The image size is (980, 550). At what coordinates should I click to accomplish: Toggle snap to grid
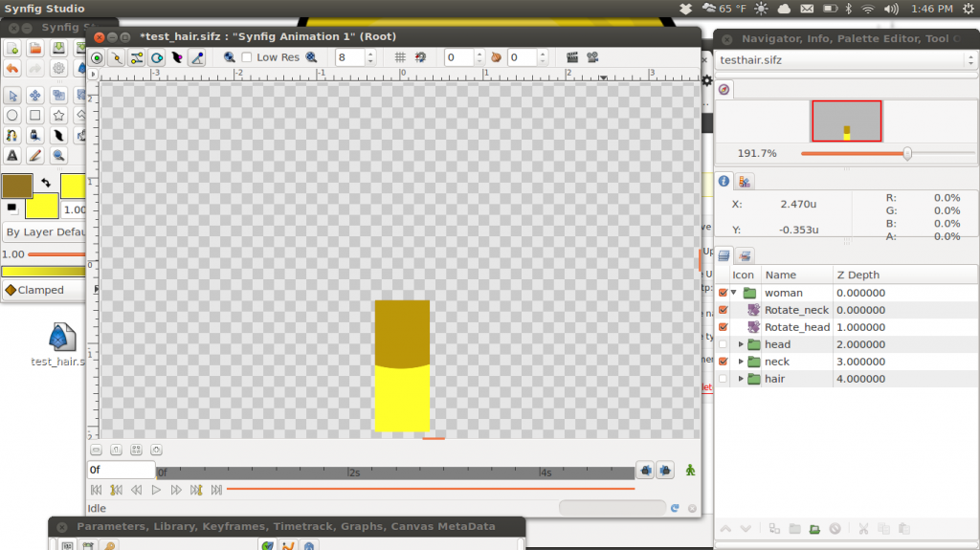pyautogui.click(x=420, y=57)
